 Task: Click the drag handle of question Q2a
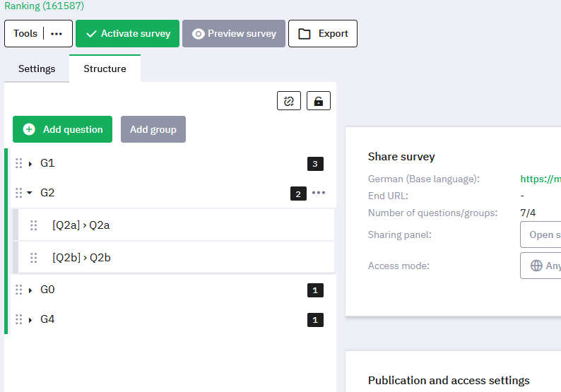[33, 225]
